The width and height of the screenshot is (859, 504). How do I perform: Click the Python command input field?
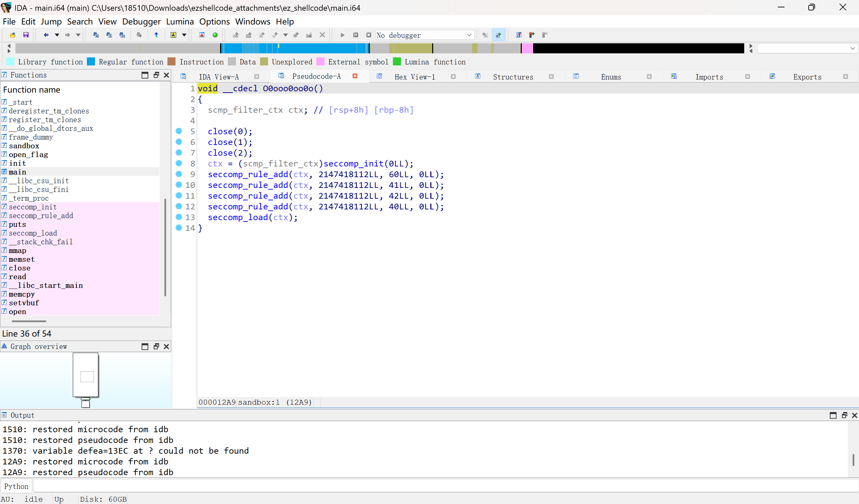(446, 486)
